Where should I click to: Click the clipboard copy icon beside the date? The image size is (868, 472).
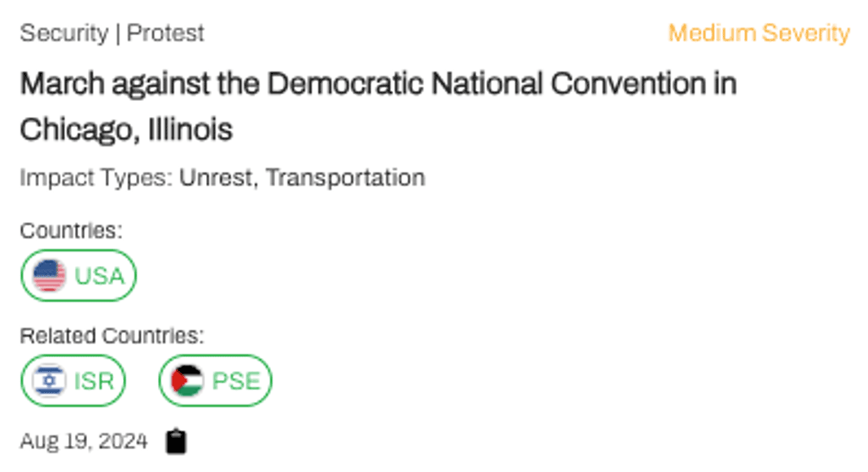click(176, 442)
